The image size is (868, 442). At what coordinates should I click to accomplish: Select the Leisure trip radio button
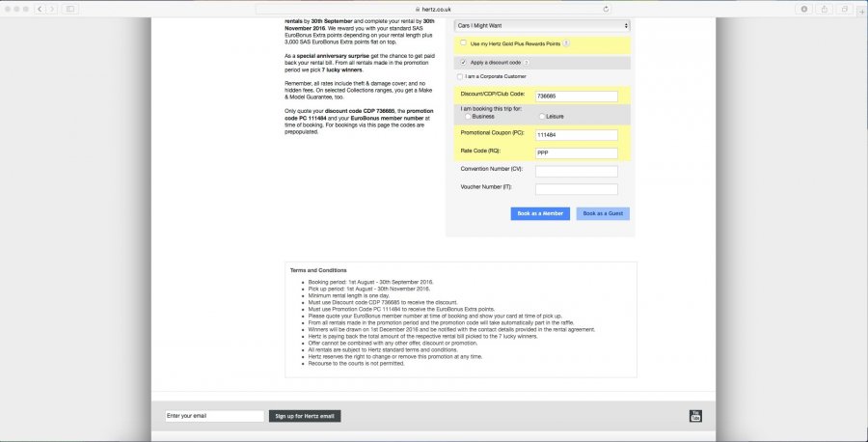(542, 117)
